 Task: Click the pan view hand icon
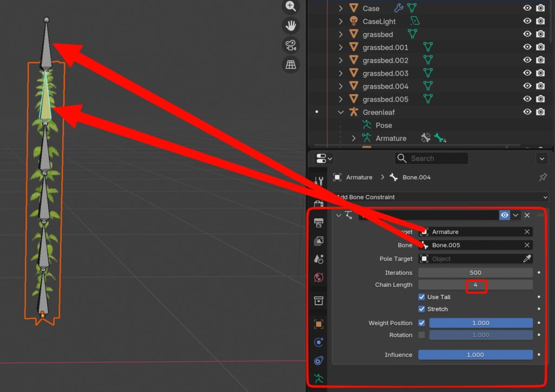click(x=291, y=25)
